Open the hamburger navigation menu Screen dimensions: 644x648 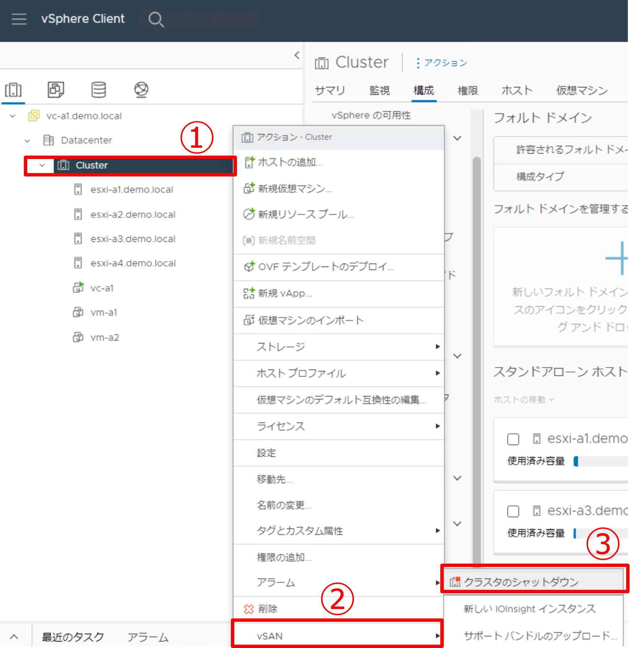click(x=19, y=19)
